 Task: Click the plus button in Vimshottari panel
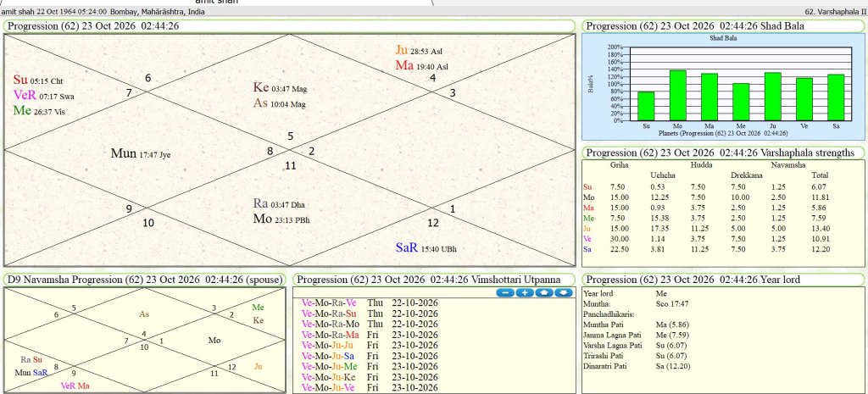click(x=524, y=292)
